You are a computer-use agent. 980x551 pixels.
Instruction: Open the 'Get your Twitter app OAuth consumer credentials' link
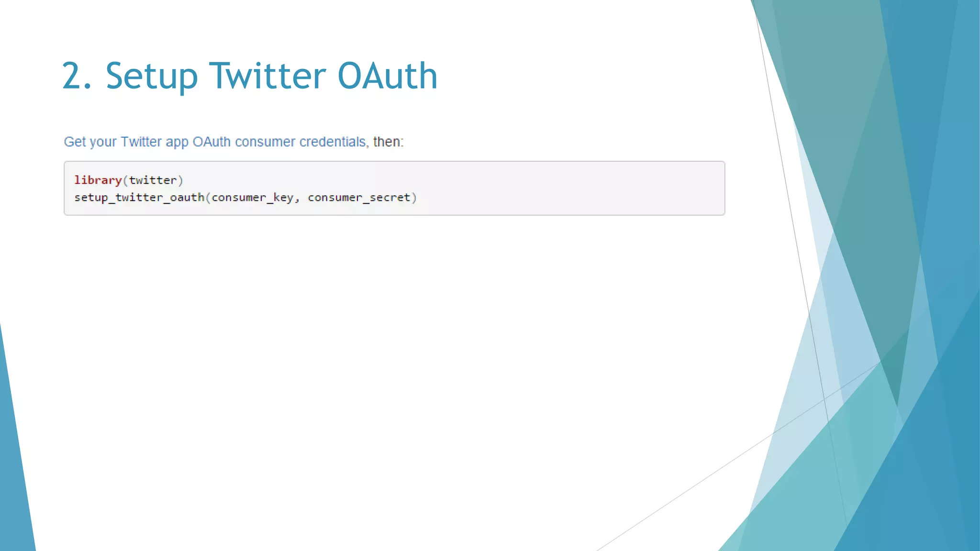pos(215,142)
